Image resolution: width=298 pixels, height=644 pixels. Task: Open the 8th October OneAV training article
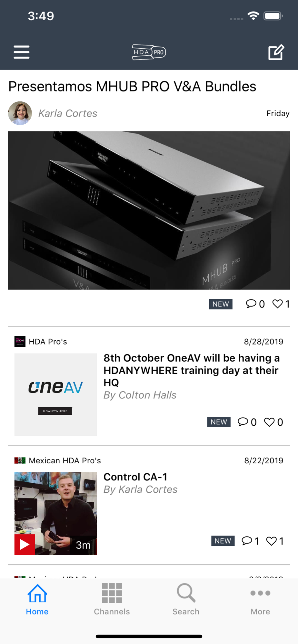pos(192,370)
